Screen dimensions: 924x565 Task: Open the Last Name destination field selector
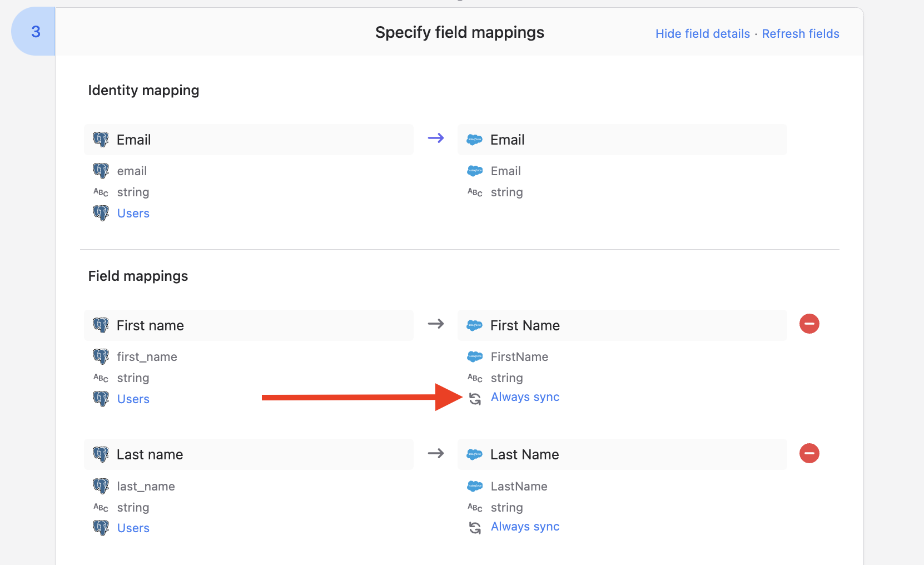coord(622,454)
